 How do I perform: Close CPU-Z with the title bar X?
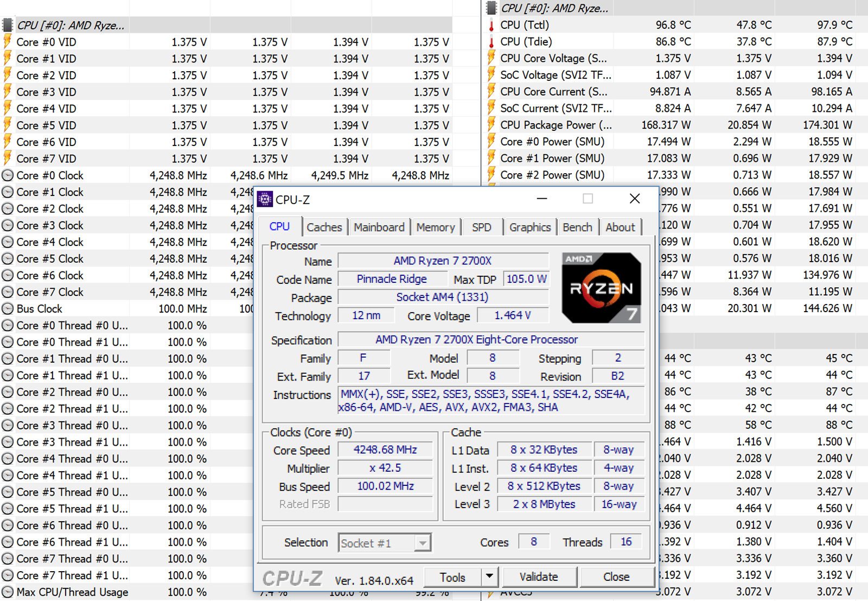635,199
